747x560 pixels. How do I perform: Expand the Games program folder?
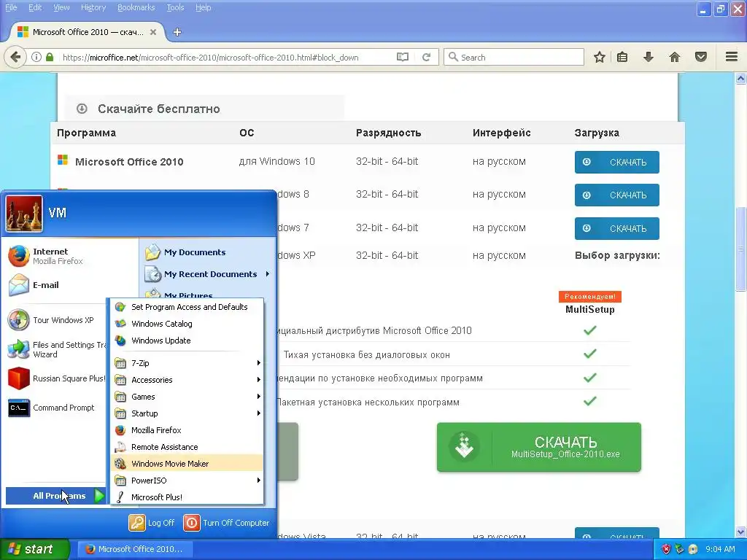187,397
